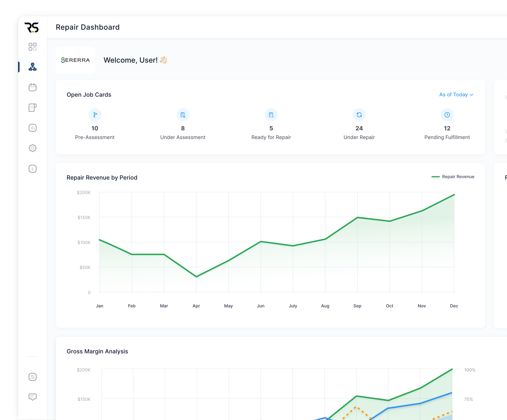Click the Repair Dashboard page title
Screen dimensions: 507x420
(x=88, y=27)
